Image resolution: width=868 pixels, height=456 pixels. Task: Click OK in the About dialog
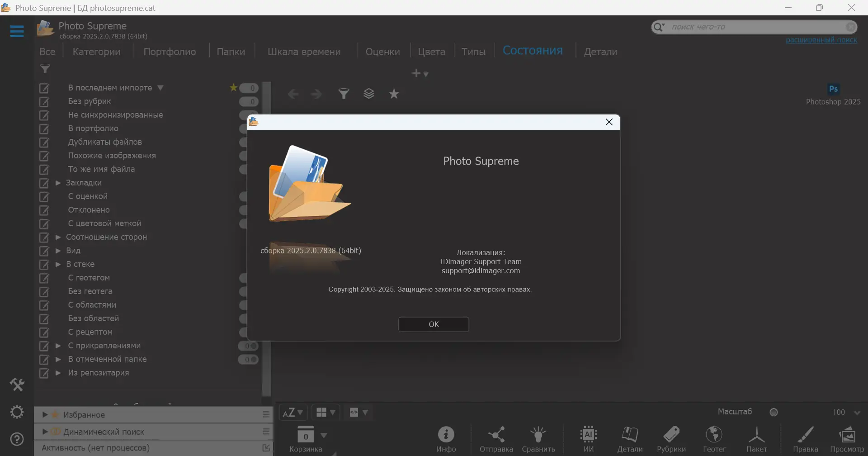pyautogui.click(x=434, y=324)
